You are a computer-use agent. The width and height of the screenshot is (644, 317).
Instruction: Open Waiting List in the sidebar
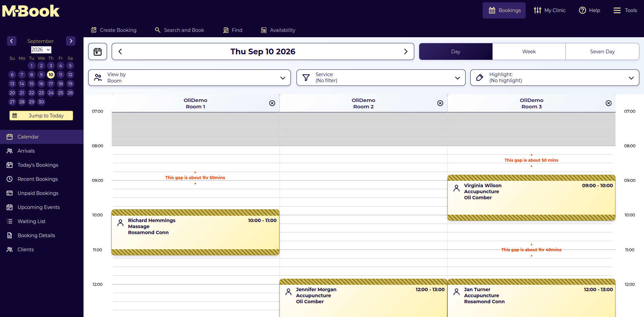tap(42, 221)
